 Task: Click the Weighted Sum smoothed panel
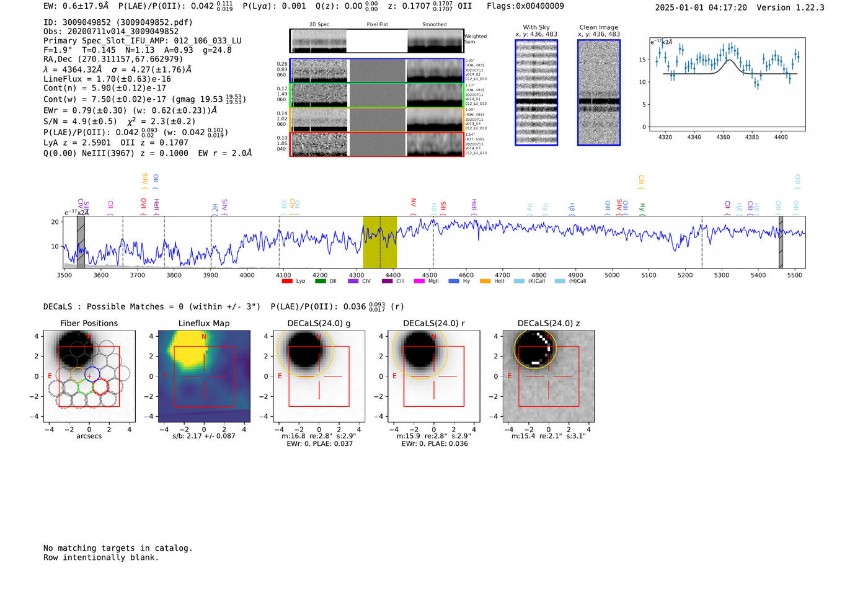pyautogui.click(x=435, y=41)
